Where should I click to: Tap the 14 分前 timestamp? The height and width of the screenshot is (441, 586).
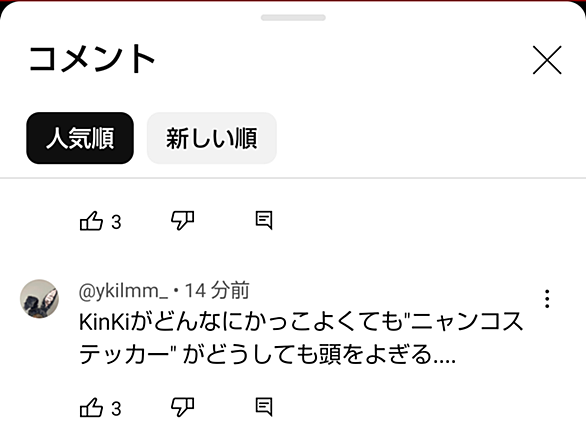217,290
